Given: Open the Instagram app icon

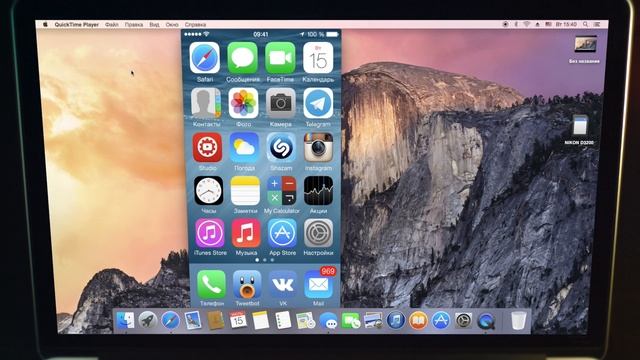Looking at the screenshot, I should 318,147.
